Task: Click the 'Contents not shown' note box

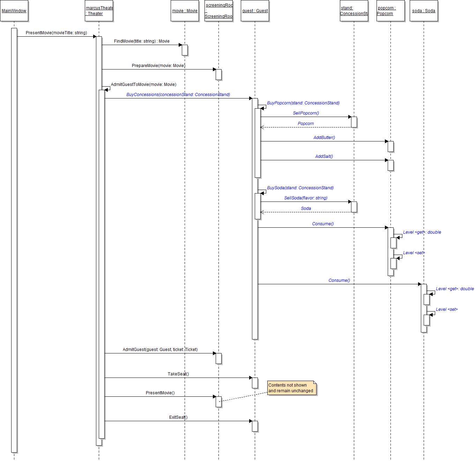Action: 291,388
